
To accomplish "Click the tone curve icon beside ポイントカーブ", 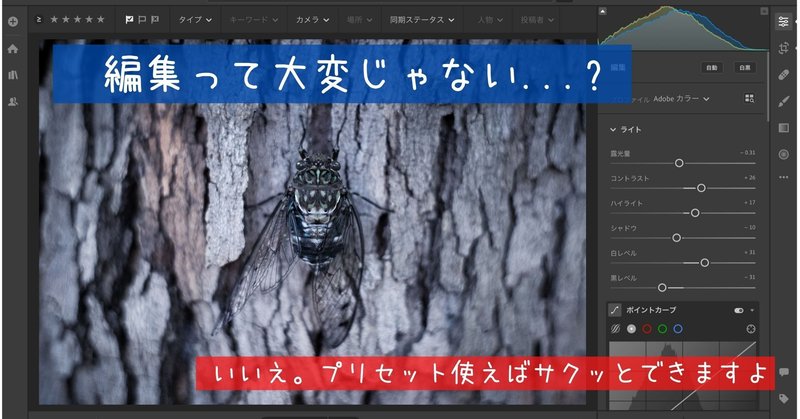I will tap(615, 310).
